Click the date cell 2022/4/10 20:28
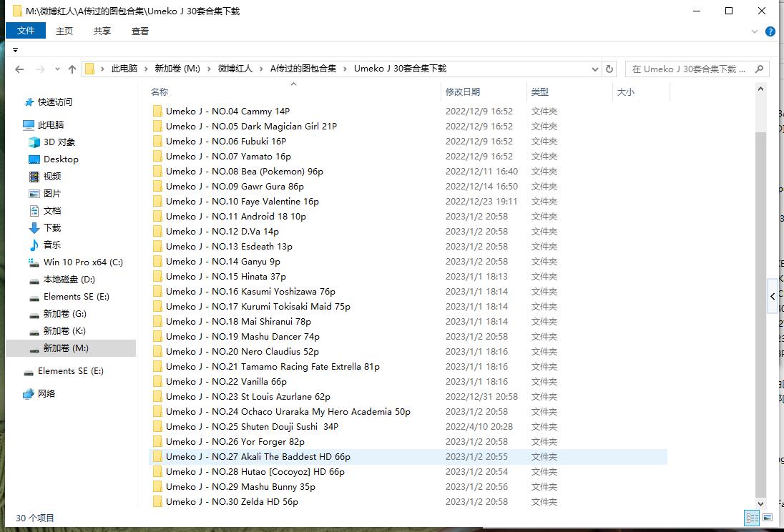 pyautogui.click(x=479, y=426)
